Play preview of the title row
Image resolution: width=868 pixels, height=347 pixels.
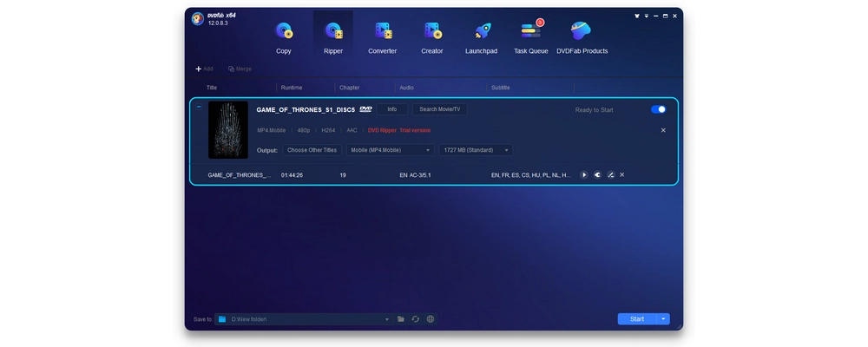click(x=584, y=175)
